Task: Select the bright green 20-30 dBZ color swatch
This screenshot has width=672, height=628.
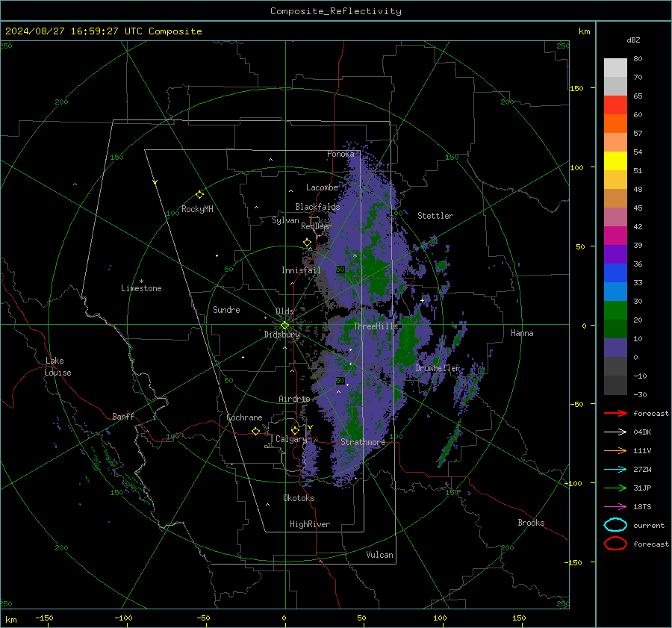Action: 615,311
